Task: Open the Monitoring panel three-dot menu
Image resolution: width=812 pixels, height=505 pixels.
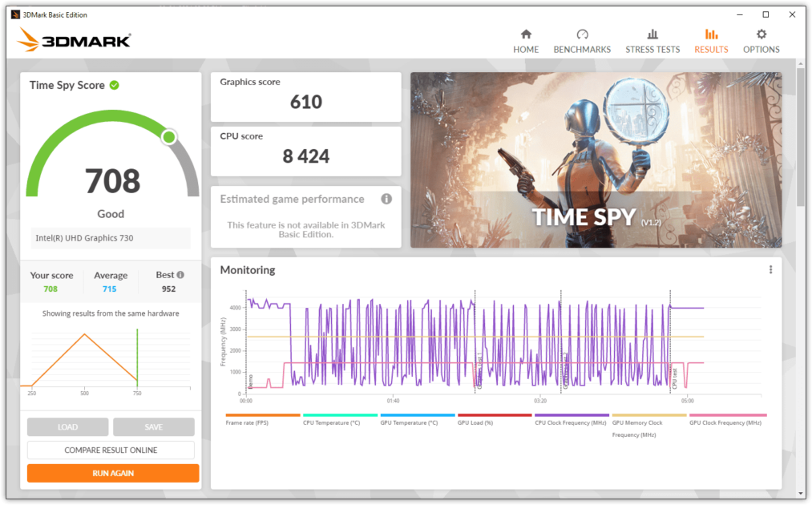Action: pyautogui.click(x=771, y=269)
